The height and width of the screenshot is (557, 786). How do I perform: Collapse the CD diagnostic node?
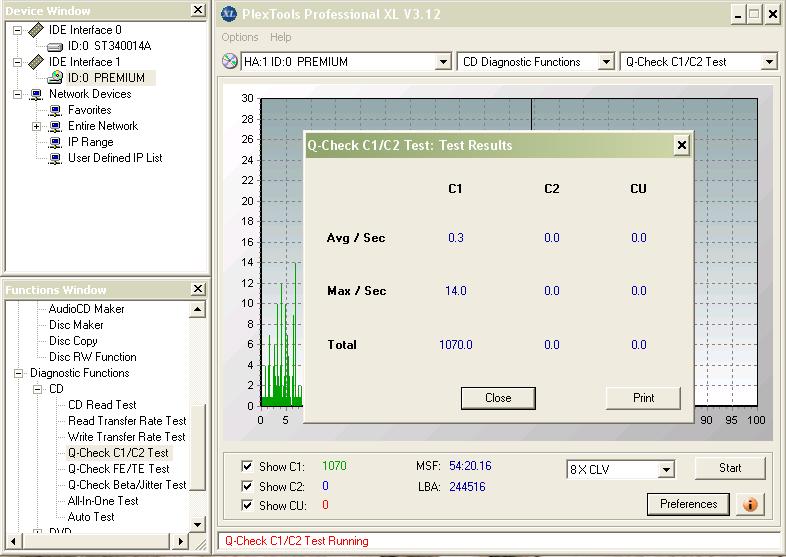tap(38, 389)
